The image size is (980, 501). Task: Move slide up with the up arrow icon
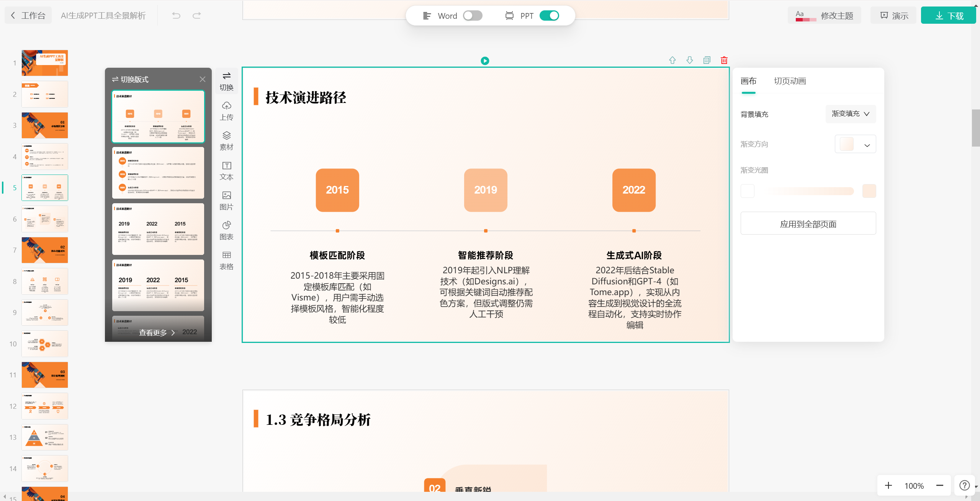[x=672, y=60]
